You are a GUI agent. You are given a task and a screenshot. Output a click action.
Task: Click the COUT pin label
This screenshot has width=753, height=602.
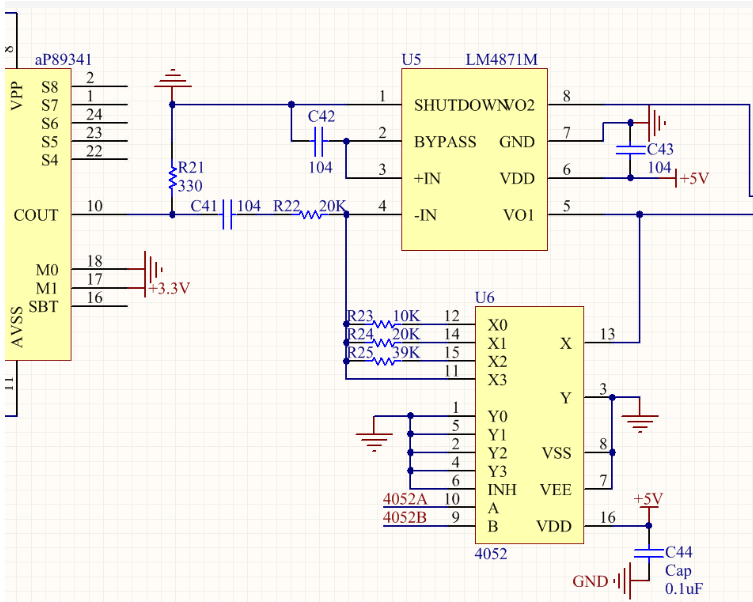[36, 215]
